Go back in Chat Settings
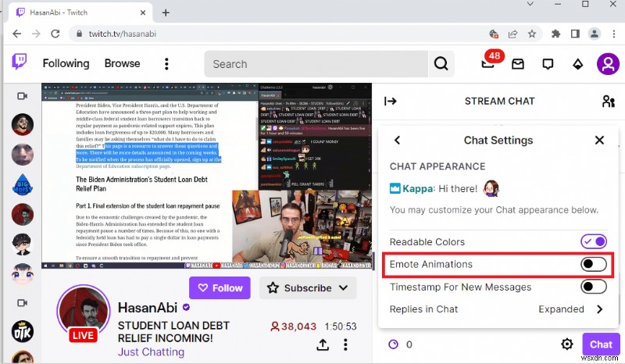The image size is (625, 364). pyautogui.click(x=397, y=140)
